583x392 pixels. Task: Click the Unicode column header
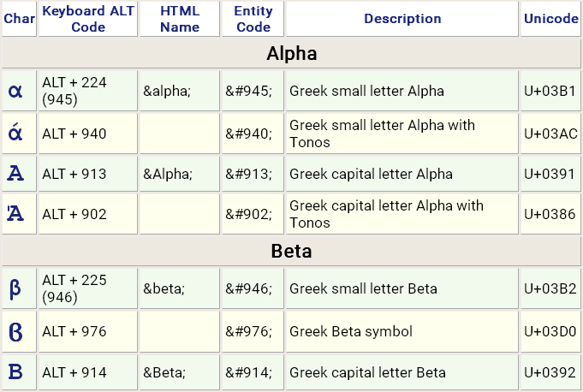(550, 19)
